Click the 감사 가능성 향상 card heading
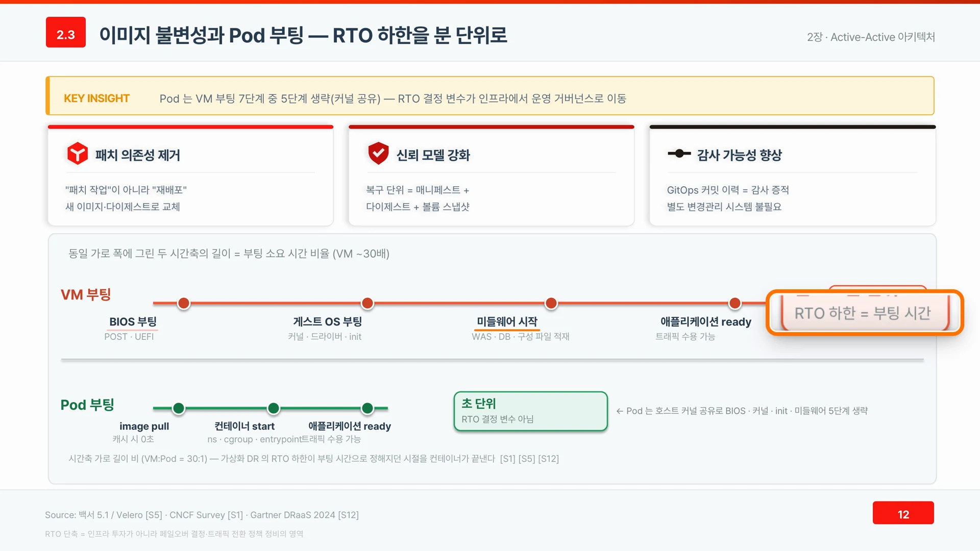980x551 pixels. 739,155
